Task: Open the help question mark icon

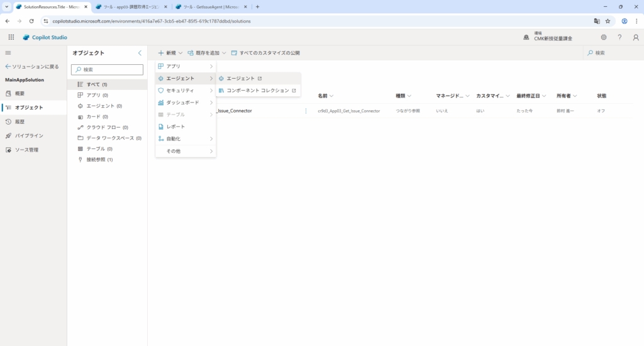Action: [619, 37]
